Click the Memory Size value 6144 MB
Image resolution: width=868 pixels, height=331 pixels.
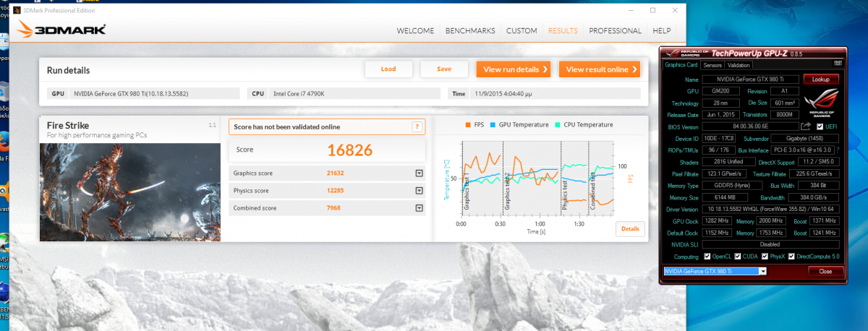pyautogui.click(x=723, y=197)
